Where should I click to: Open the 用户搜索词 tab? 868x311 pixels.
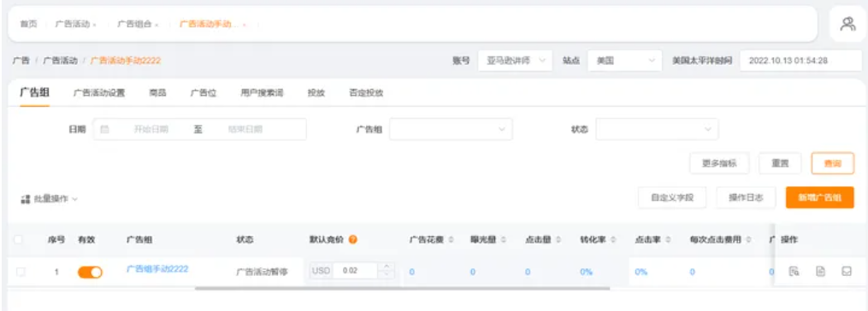click(x=262, y=93)
